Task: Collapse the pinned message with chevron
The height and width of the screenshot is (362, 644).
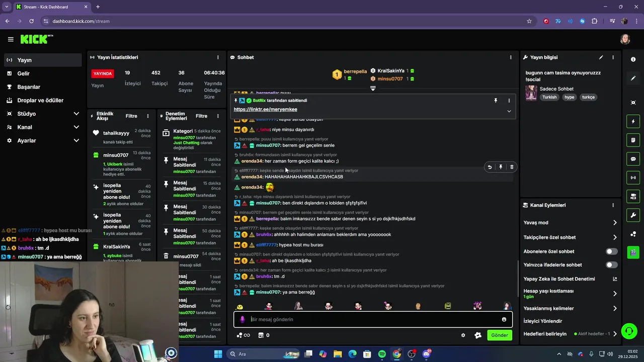Action: pyautogui.click(x=509, y=111)
